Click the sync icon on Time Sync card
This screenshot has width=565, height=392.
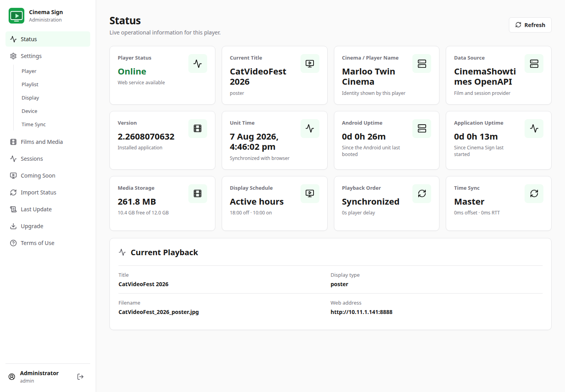pos(534,194)
